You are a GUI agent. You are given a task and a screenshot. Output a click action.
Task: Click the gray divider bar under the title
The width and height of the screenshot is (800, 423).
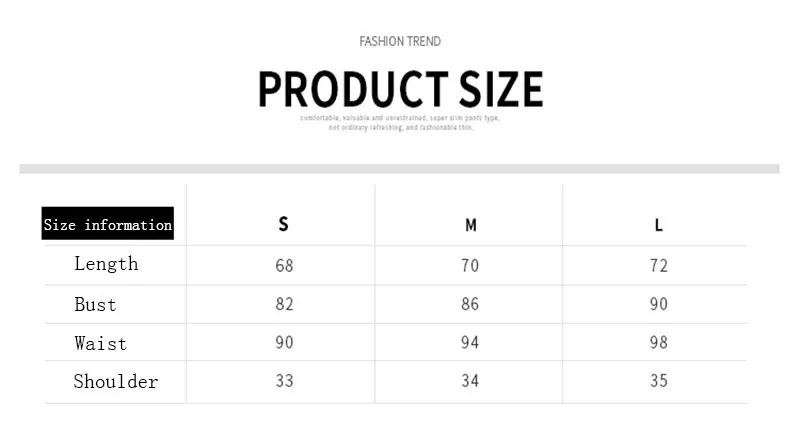click(x=399, y=169)
